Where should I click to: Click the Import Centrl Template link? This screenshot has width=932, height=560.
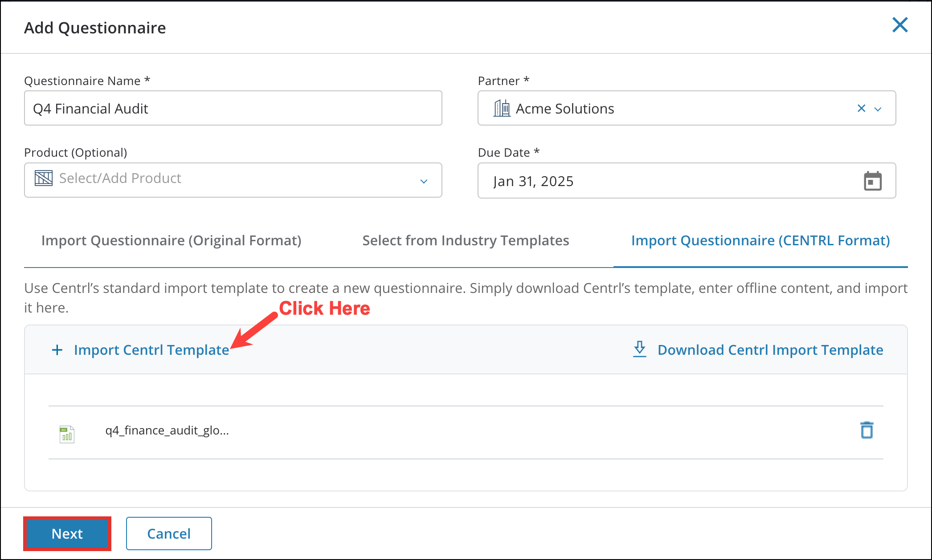pyautogui.click(x=151, y=350)
